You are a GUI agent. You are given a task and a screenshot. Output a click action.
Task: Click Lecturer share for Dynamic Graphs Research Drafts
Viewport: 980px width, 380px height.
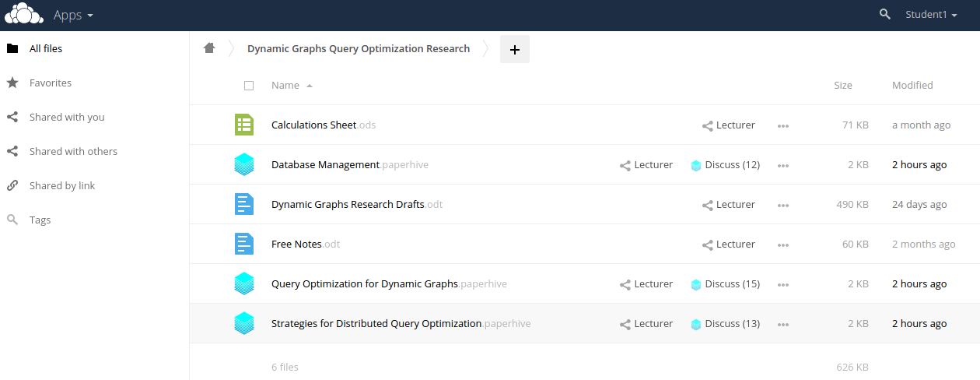tap(729, 205)
